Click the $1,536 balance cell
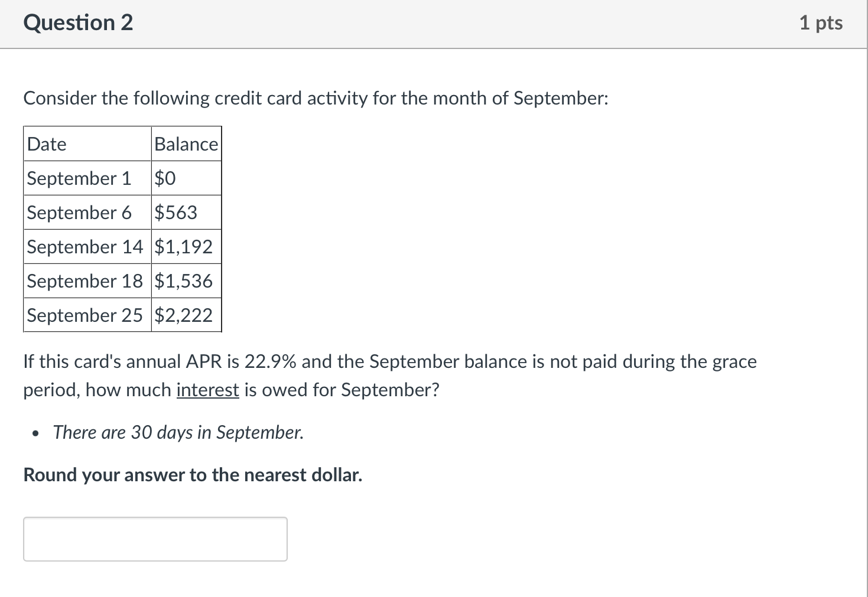The width and height of the screenshot is (868, 597). click(184, 281)
